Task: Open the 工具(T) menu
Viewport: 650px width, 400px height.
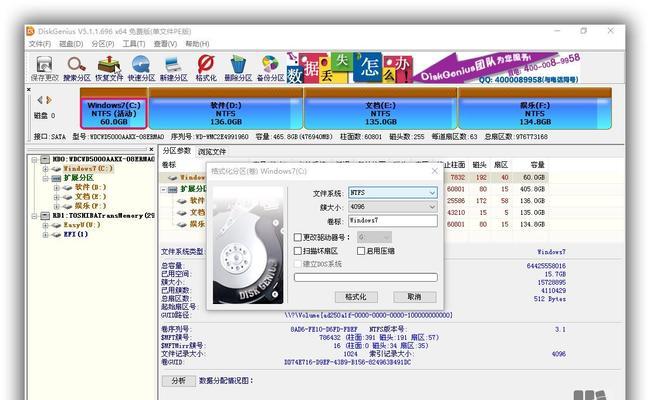Action: coord(133,44)
